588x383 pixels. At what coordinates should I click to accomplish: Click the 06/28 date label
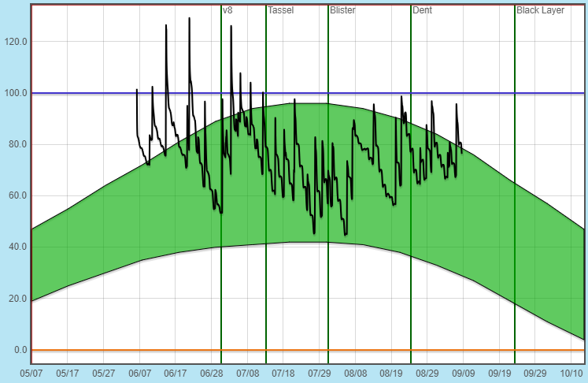212,374
